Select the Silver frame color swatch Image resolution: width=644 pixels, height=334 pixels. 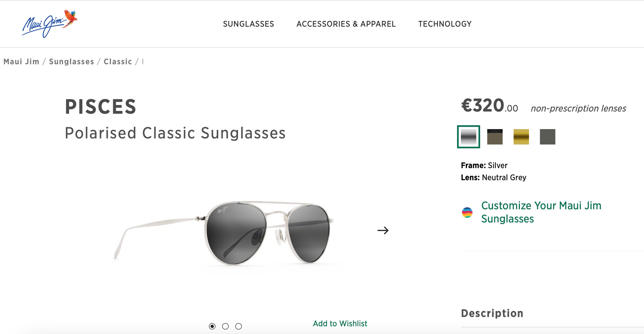(468, 136)
